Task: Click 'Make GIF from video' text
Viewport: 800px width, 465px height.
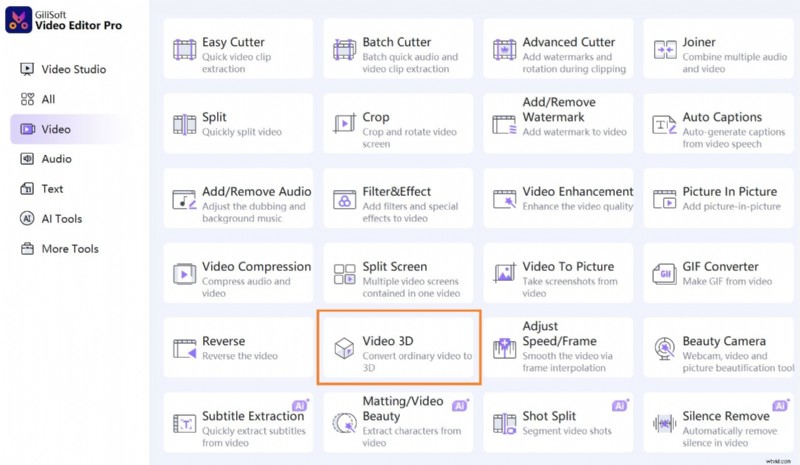Action: [x=727, y=281]
